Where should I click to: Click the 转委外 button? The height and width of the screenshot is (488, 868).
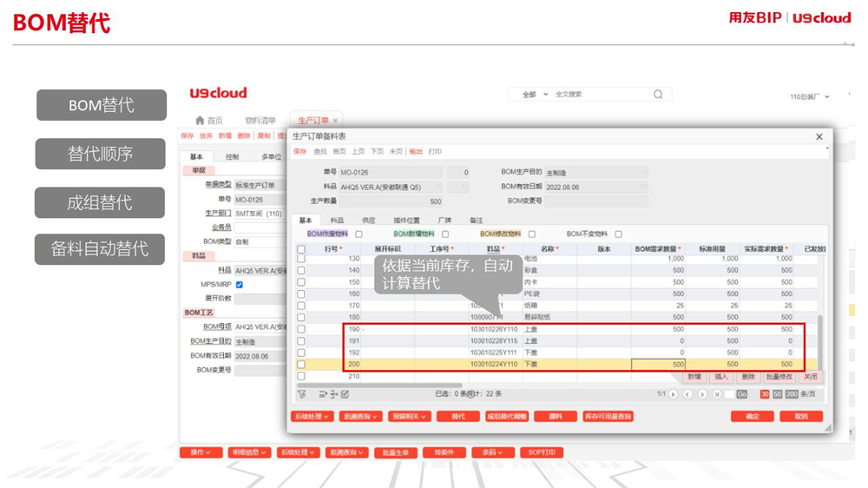[444, 452]
